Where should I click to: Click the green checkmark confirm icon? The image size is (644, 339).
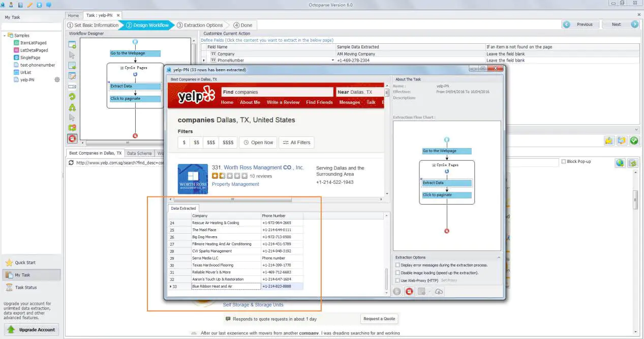pyautogui.click(x=634, y=140)
